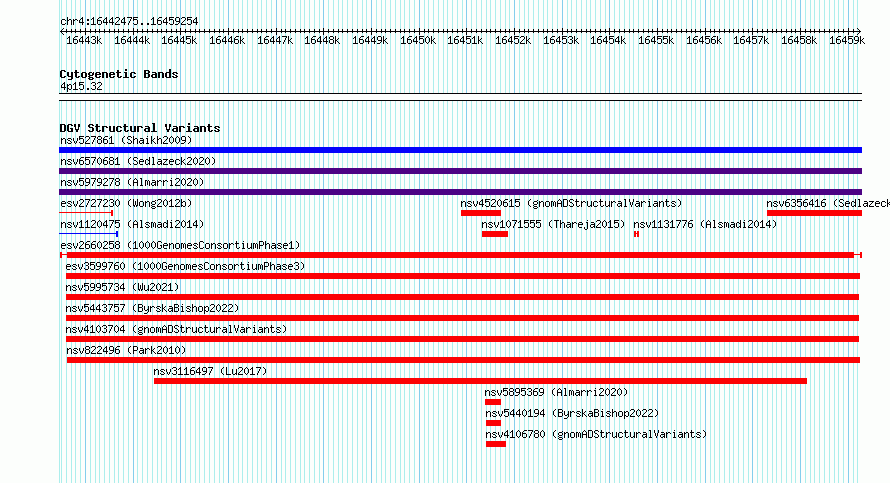Click the short red nsv5440194 bar

pyautogui.click(x=493, y=423)
